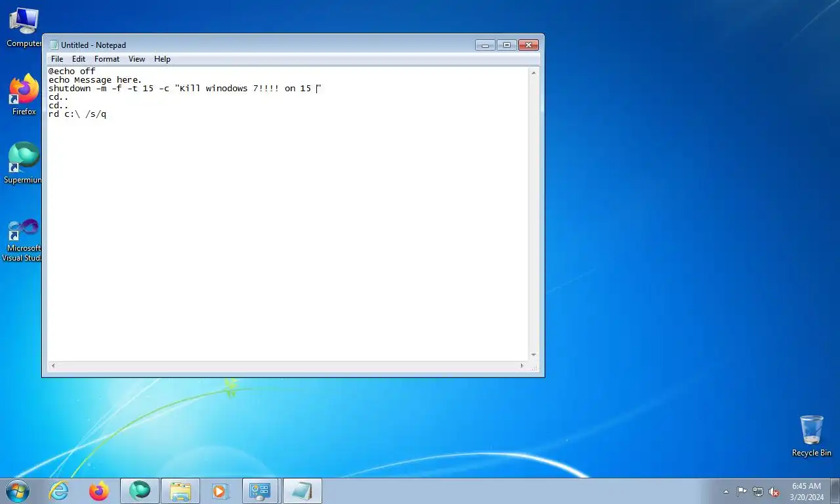Open the View menu in Notepad
840x504 pixels.
[136, 59]
